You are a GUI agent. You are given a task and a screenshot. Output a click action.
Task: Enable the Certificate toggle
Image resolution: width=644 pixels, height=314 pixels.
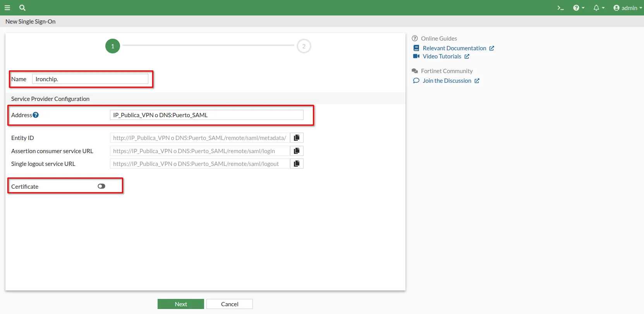(x=101, y=186)
